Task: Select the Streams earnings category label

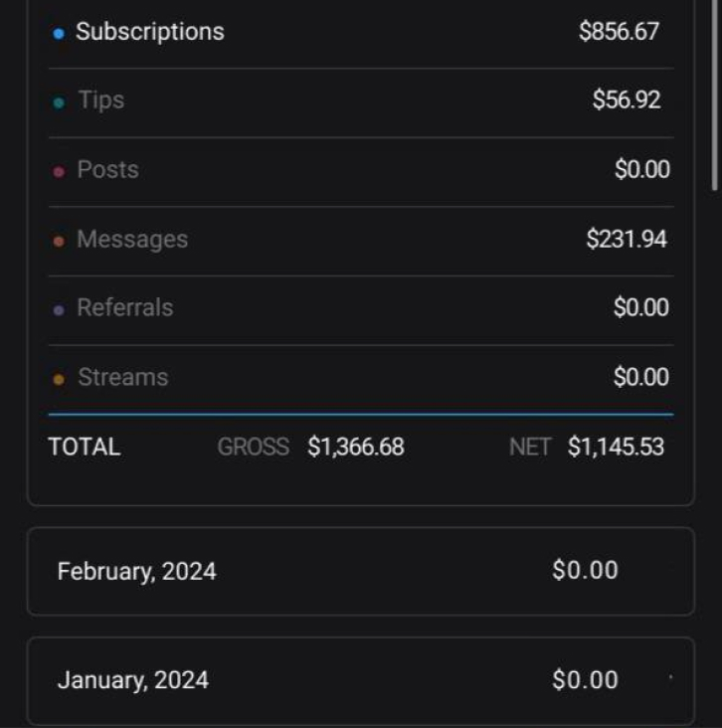Action: coord(122,378)
